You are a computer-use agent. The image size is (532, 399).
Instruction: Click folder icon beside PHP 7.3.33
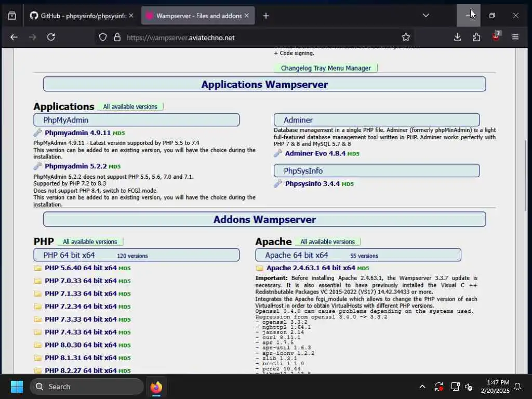[x=37, y=320]
